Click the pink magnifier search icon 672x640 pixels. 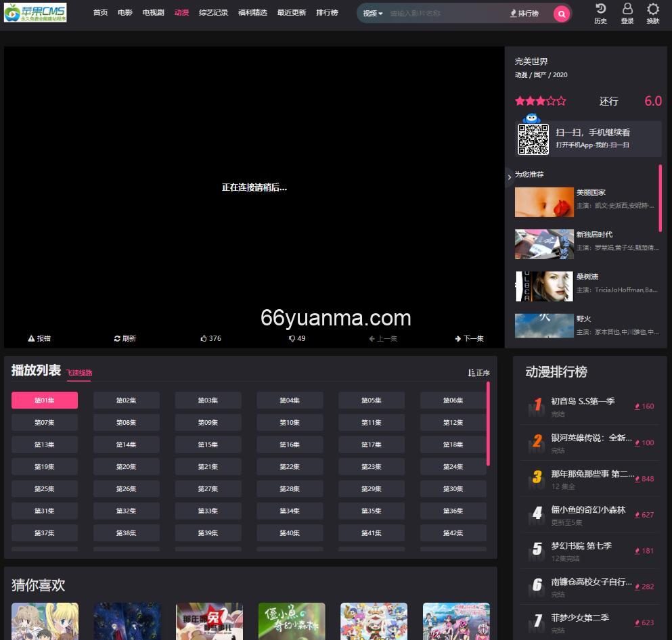[x=561, y=13]
